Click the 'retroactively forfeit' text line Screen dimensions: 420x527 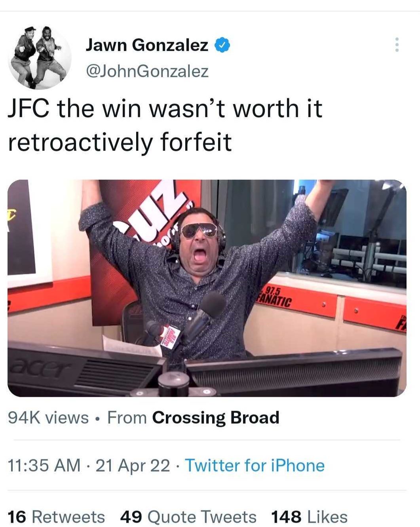click(120, 142)
